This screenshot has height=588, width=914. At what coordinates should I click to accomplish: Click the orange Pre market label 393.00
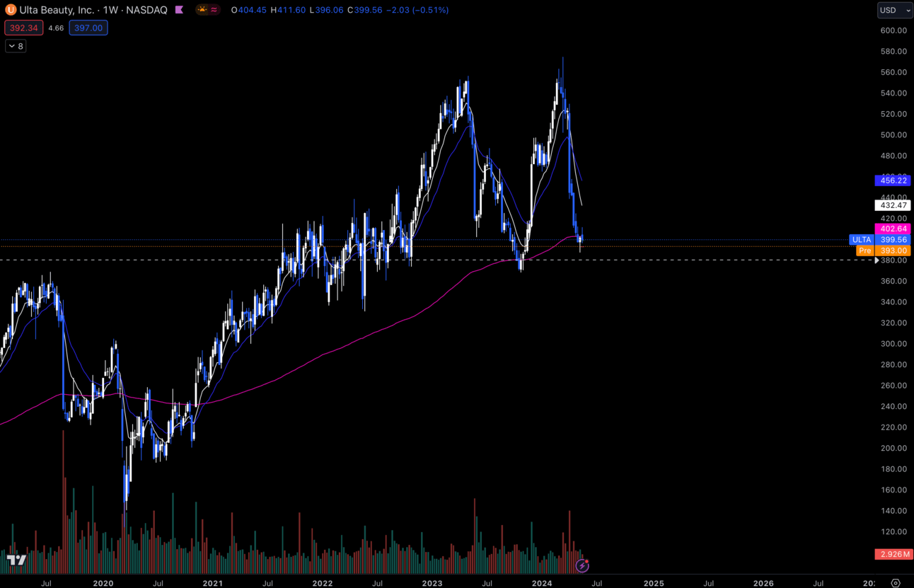point(883,250)
